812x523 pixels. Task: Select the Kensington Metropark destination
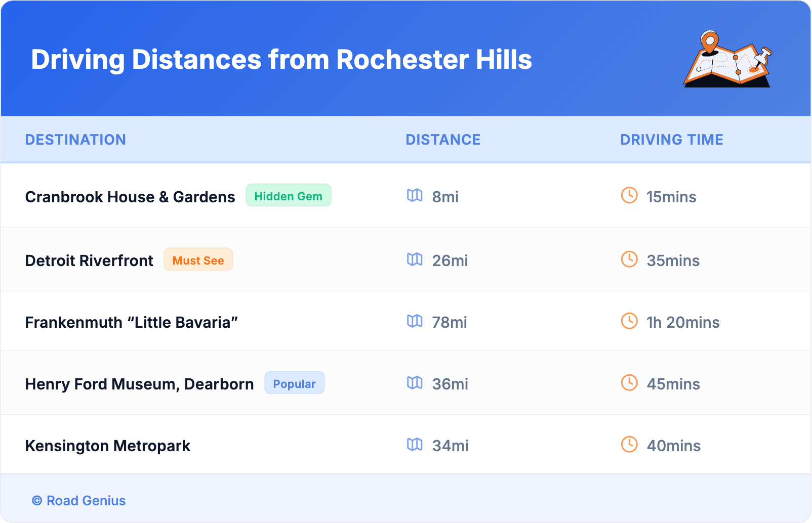[107, 446]
